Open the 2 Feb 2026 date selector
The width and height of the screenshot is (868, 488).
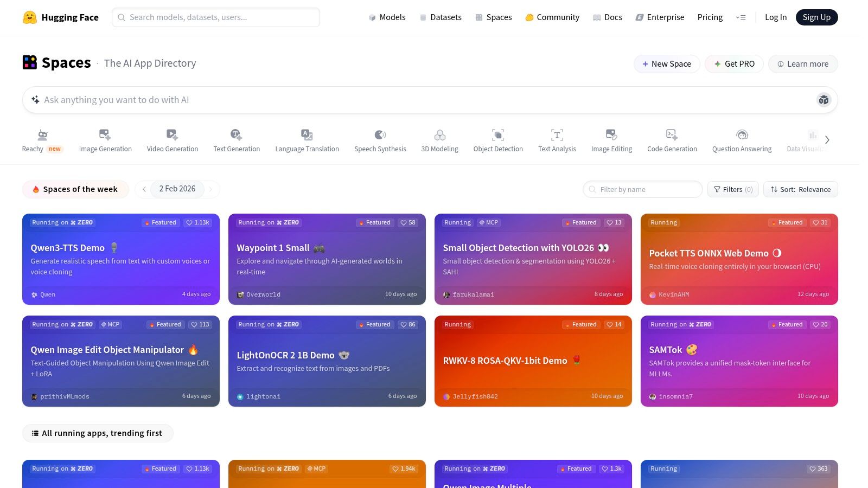pos(177,189)
